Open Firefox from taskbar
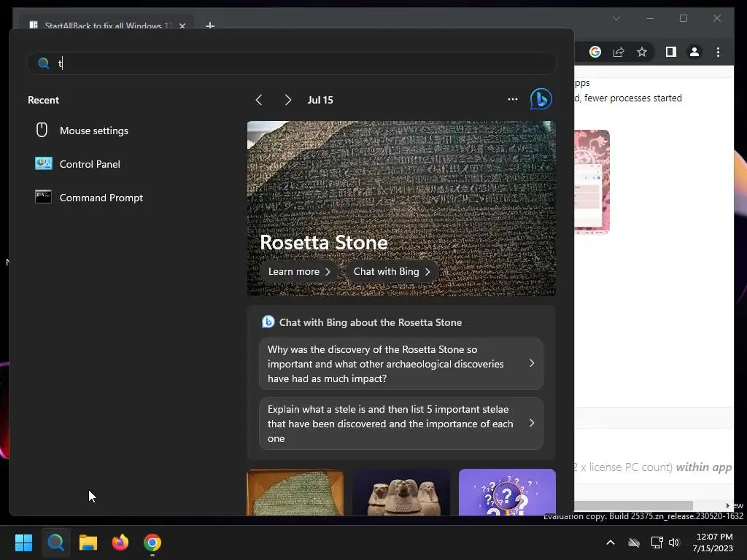Screen dimensions: 747x560 pyautogui.click(x=120, y=542)
